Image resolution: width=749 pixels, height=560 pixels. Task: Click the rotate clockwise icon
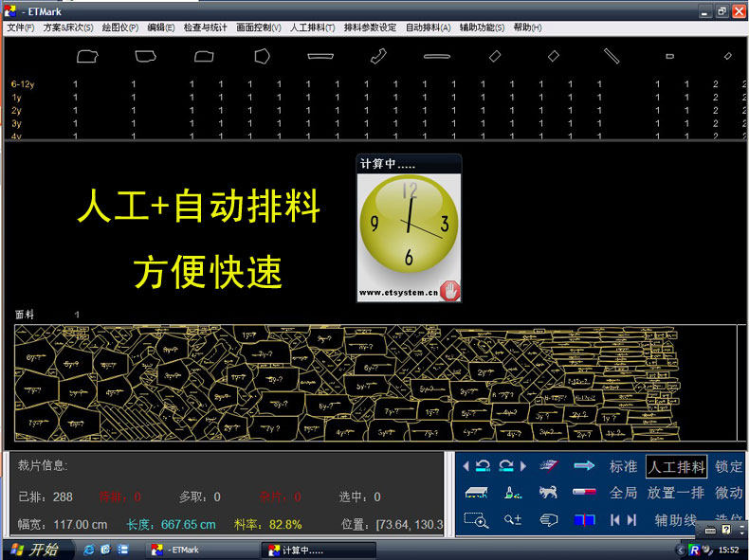506,466
